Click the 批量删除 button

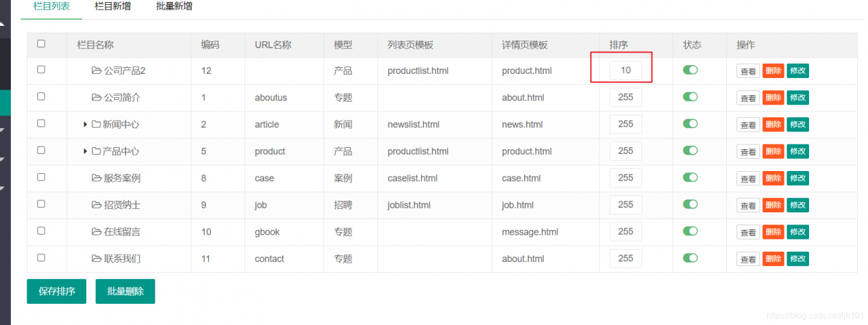click(x=125, y=291)
